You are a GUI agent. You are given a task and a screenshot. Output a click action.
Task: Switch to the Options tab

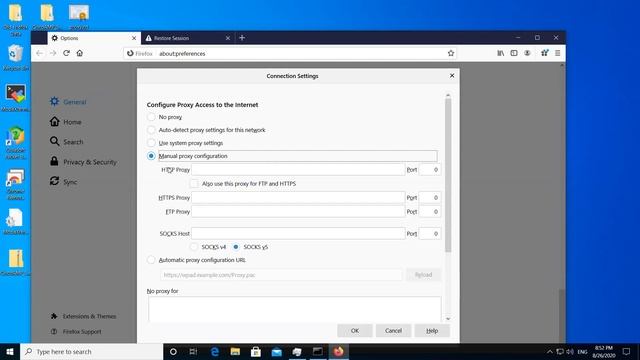[x=94, y=38]
